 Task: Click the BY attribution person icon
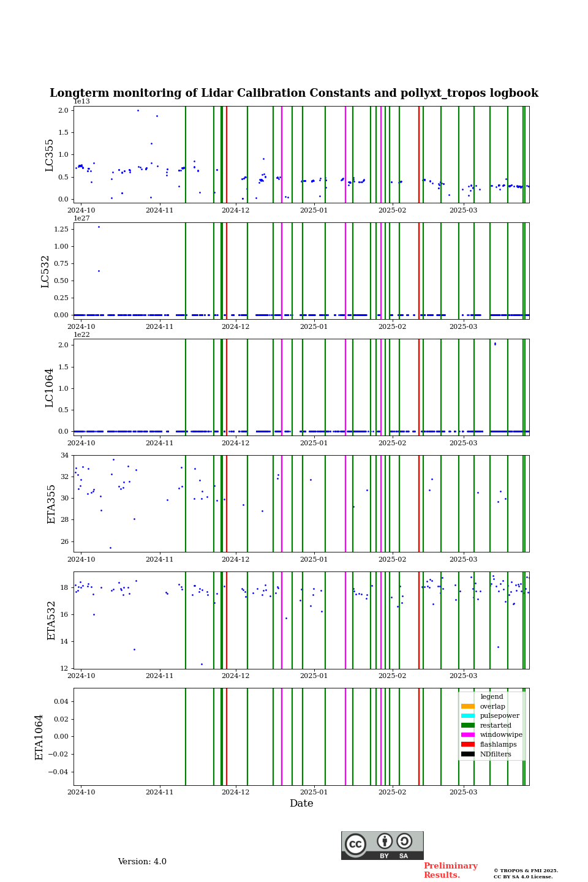385,841
